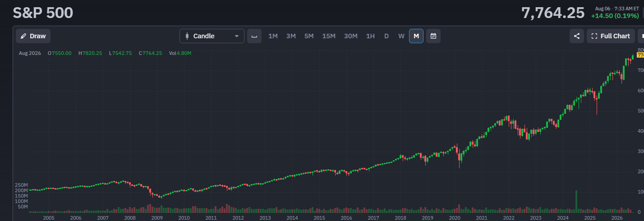Open the Candle chart type dropdown
The width and height of the screenshot is (644, 221).
[x=212, y=36]
